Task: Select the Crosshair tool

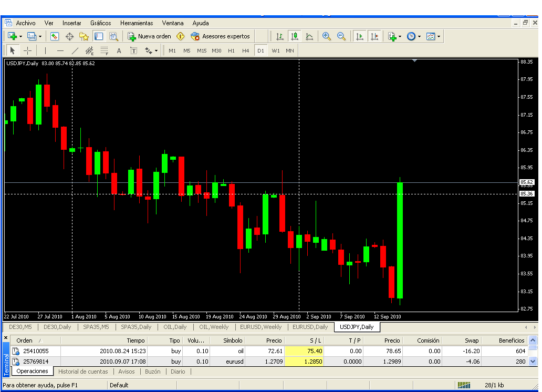Action: 28,51
